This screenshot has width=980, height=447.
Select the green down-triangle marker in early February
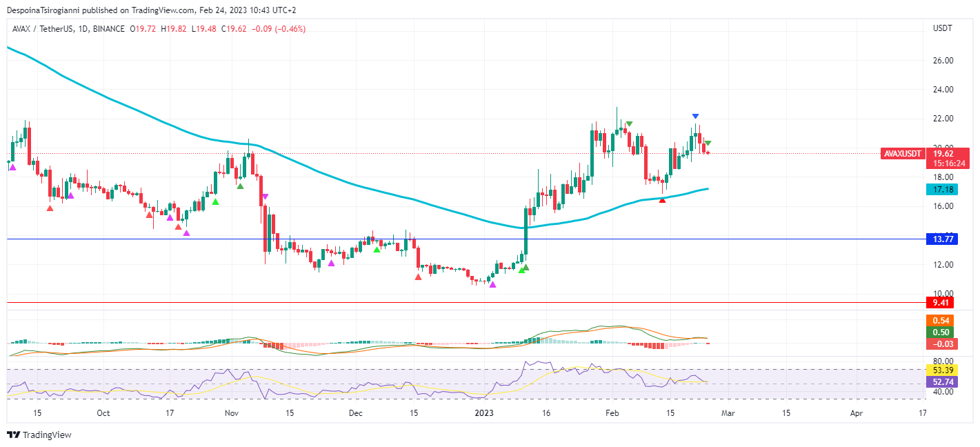pos(629,124)
